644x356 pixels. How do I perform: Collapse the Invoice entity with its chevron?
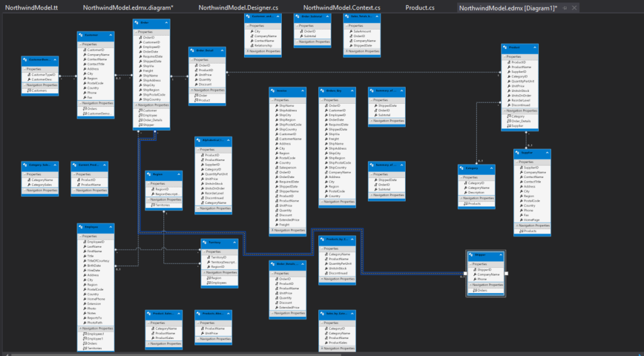(303, 91)
